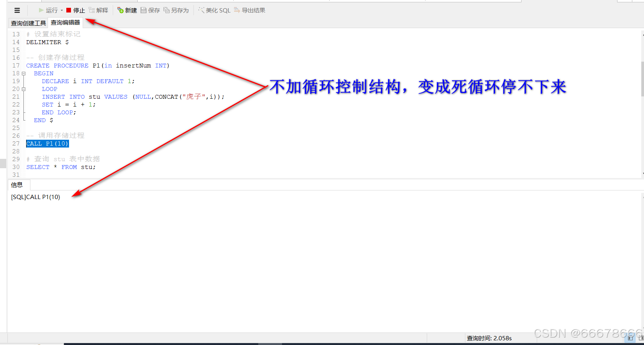Click the 解释 explain button
Screen dimensions: 644x345
98,11
